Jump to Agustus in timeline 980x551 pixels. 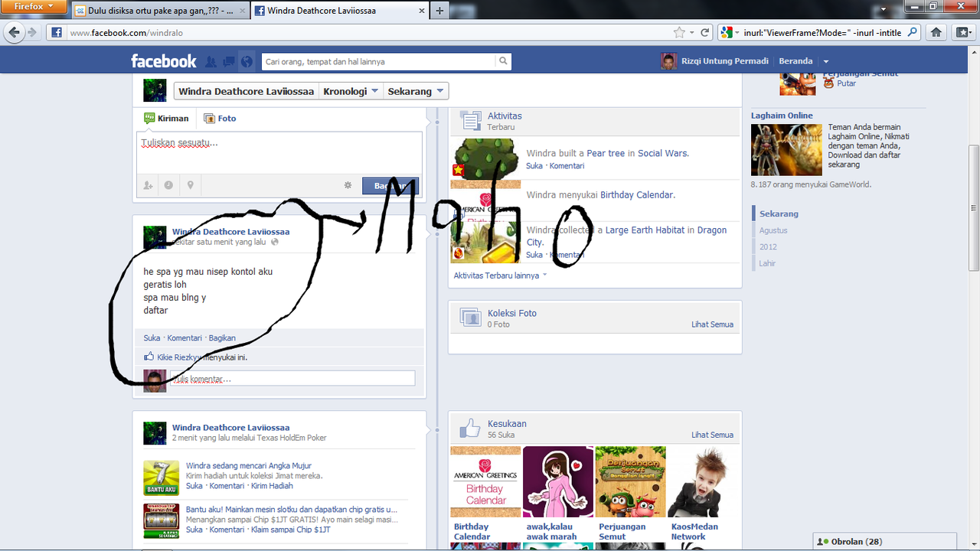click(773, 230)
